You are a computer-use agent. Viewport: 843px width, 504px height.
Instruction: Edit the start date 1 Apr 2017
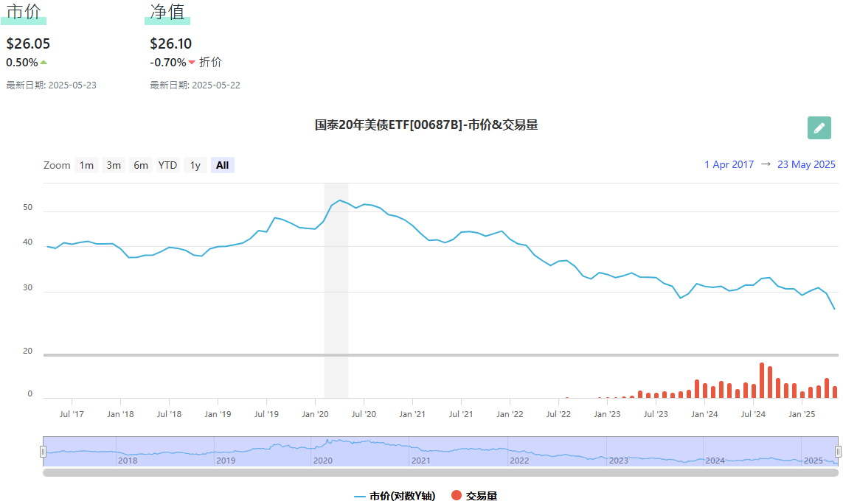point(729,164)
